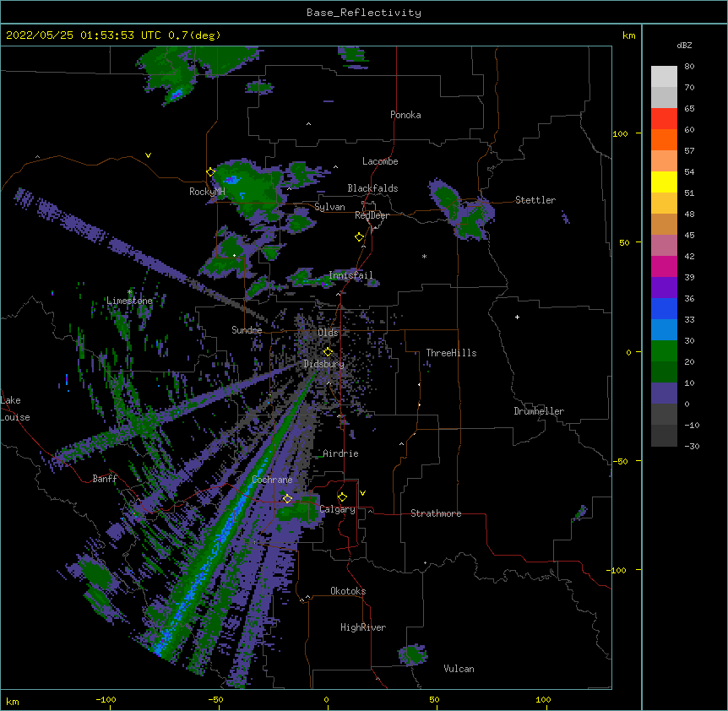Viewport: 728px width, 711px height.
Task: Click the RedDeer city label
Action: [372, 215]
